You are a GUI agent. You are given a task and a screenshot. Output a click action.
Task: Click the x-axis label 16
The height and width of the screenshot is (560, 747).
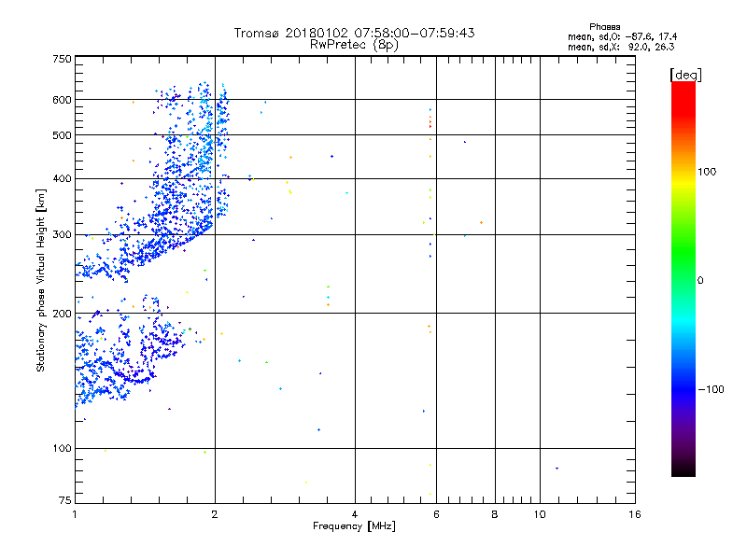point(635,514)
